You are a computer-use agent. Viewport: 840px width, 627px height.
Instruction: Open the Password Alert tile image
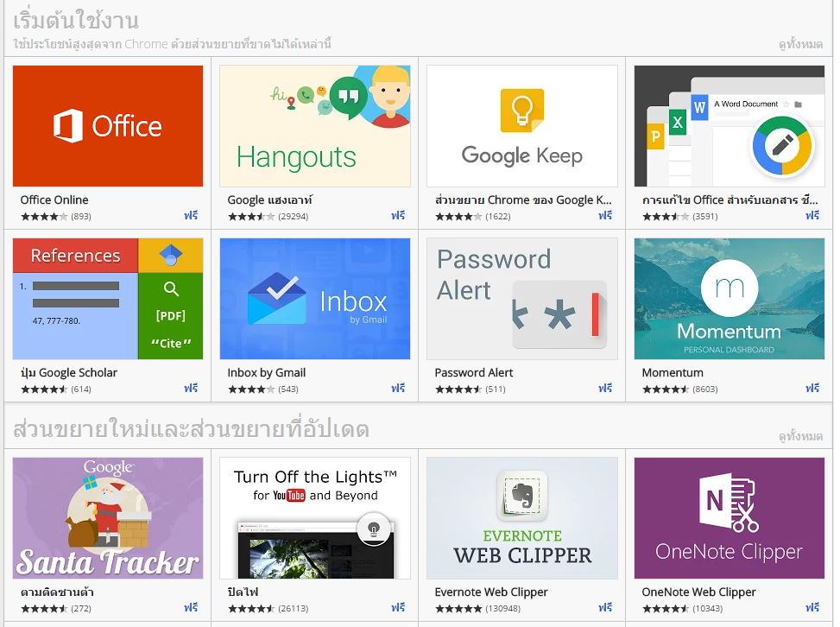click(x=522, y=299)
